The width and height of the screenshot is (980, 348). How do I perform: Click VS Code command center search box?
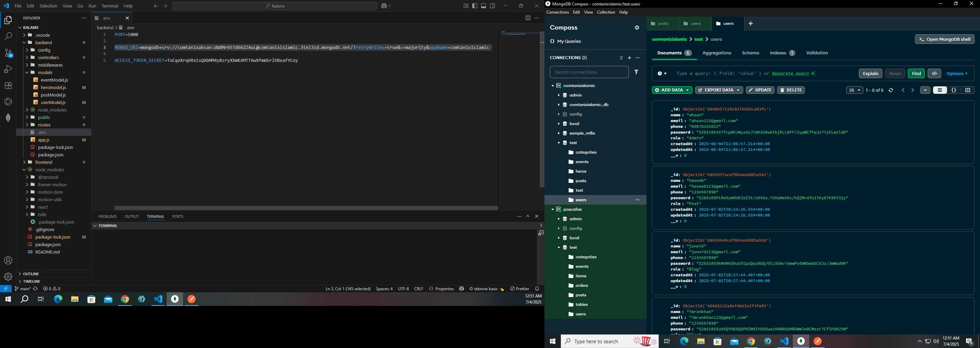click(274, 6)
